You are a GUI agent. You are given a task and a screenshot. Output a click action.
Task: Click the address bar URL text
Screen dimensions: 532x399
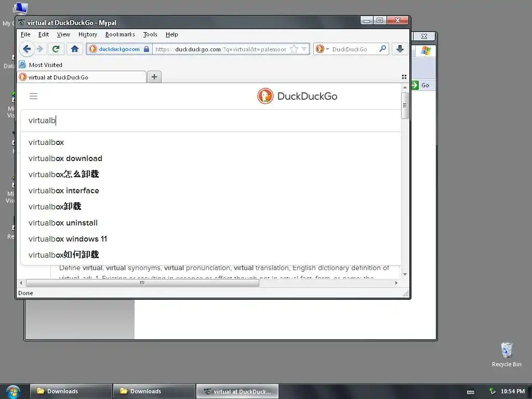(221, 49)
